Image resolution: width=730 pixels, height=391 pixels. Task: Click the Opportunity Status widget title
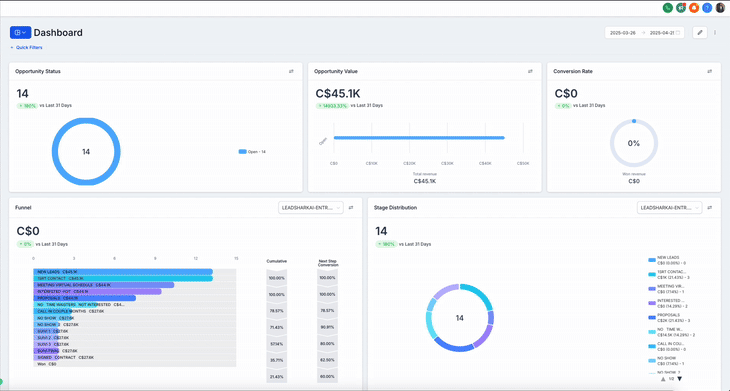38,72
